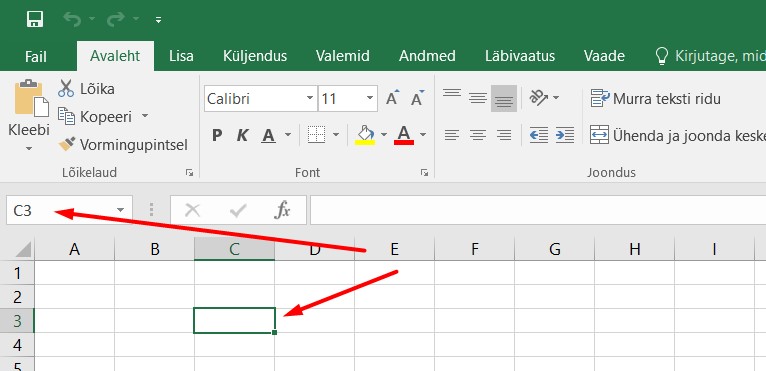The height and width of the screenshot is (371, 766).
Task: Click the formula bar input field
Action: tap(538, 210)
